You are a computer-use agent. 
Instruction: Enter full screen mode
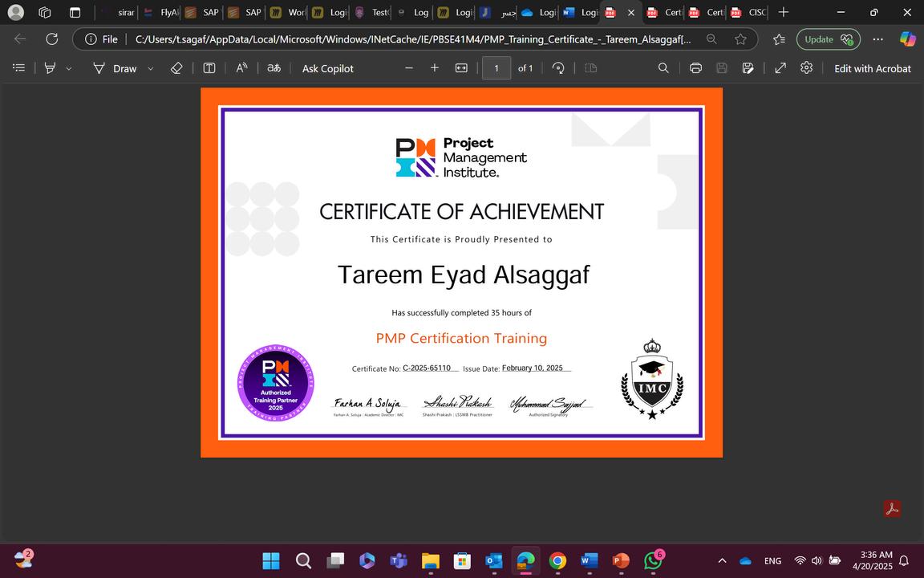(780, 67)
